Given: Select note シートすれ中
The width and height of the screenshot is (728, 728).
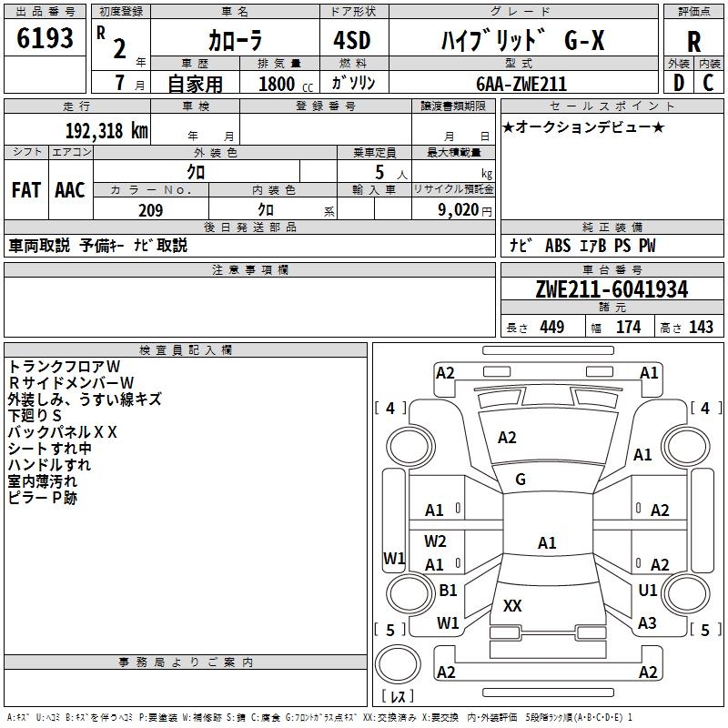Looking at the screenshot, I should (49, 449).
